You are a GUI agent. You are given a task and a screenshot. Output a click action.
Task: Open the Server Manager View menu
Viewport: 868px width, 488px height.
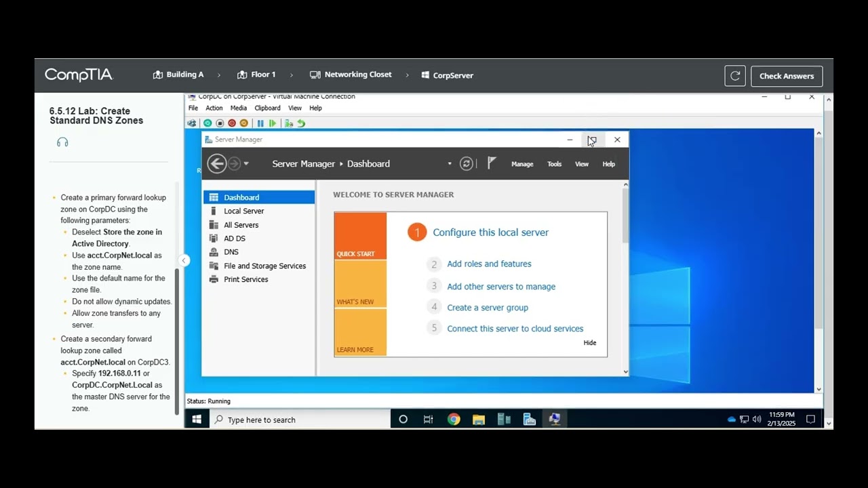coord(582,164)
